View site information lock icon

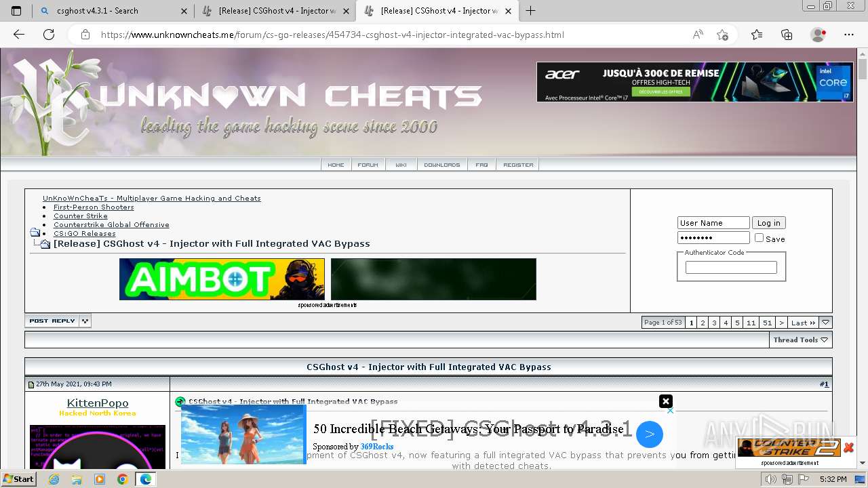[85, 35]
